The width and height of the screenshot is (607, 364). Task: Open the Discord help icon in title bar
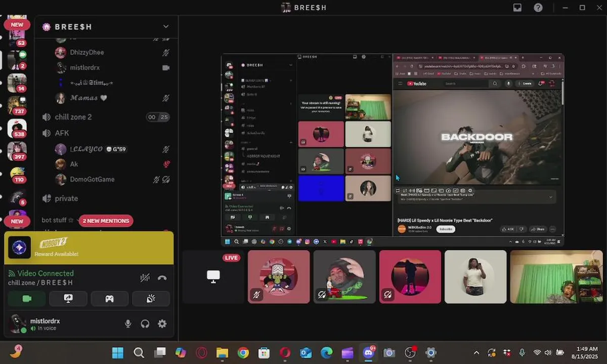[538, 8]
